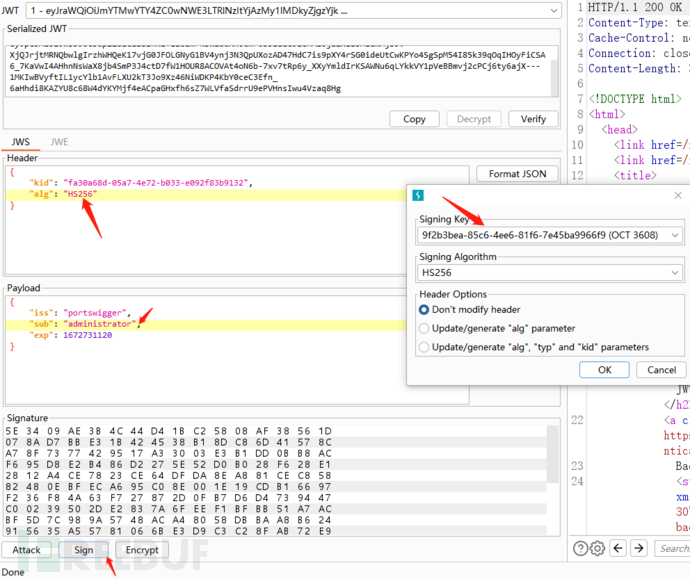Image resolution: width=690 pixels, height=579 pixels.
Task: Click the signing dialog's lightning logo icon
Action: coord(419,196)
